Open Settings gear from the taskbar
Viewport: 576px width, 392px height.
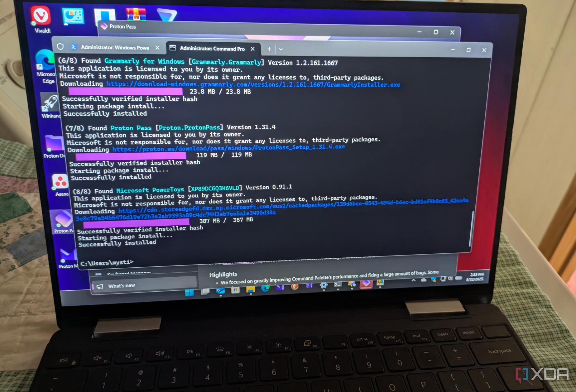point(324,285)
